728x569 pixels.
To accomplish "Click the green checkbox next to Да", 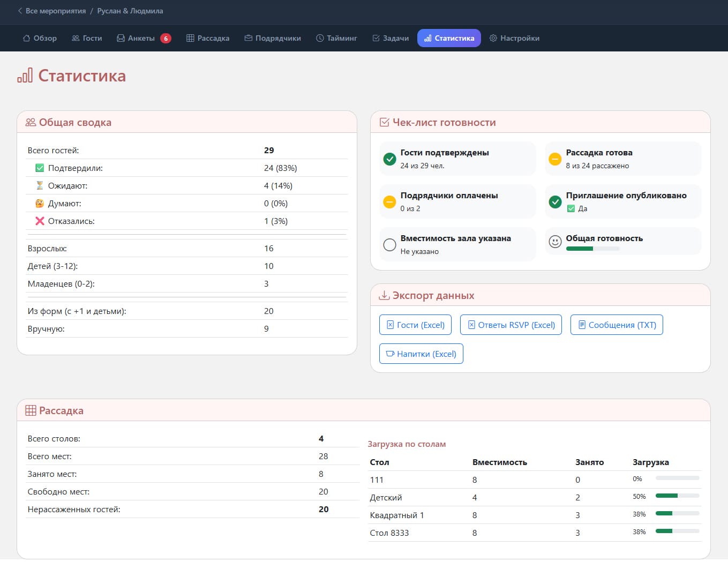I will [571, 208].
